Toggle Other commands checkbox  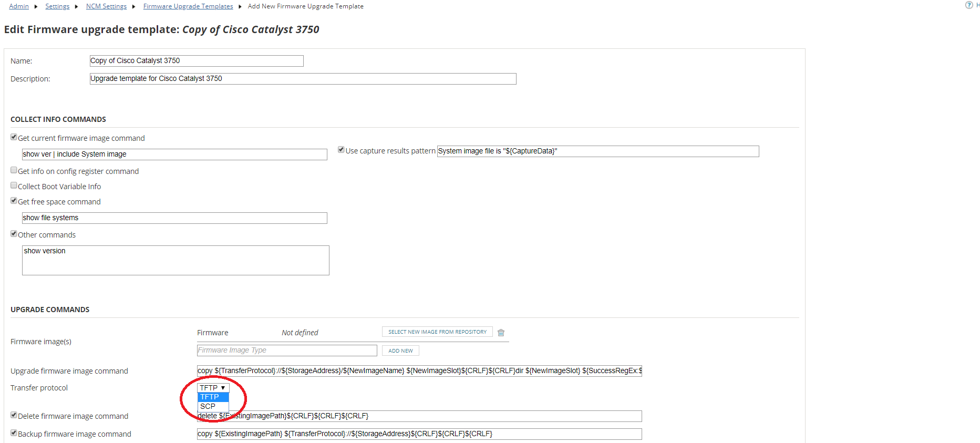pos(14,234)
